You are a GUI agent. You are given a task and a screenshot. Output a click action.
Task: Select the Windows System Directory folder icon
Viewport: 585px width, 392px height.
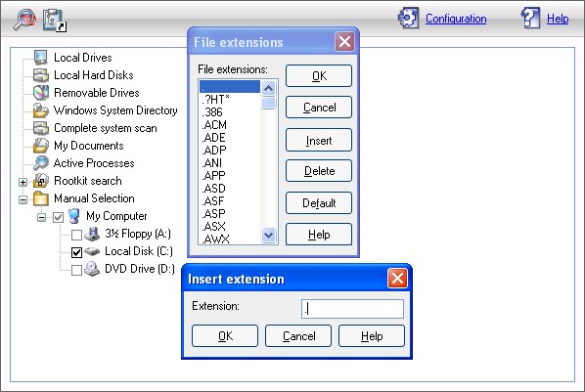click(40, 110)
